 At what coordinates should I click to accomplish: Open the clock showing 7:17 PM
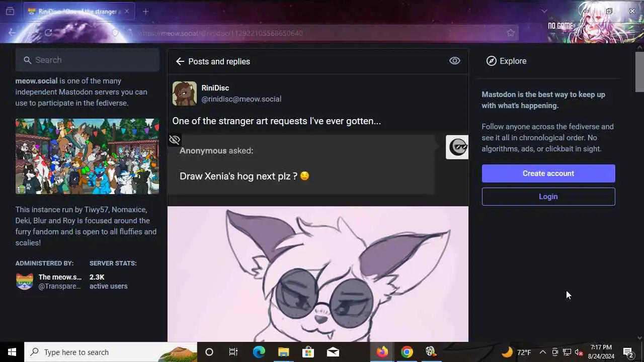(x=601, y=352)
